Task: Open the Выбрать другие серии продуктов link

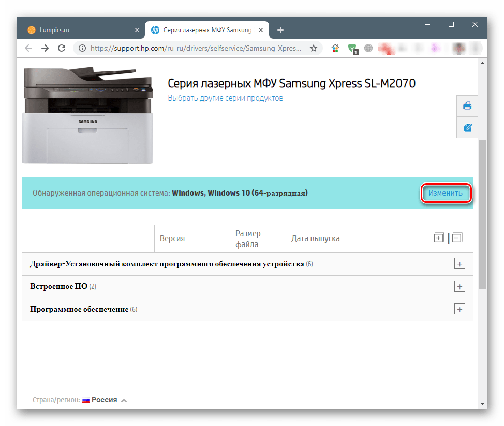Action: 225,98
